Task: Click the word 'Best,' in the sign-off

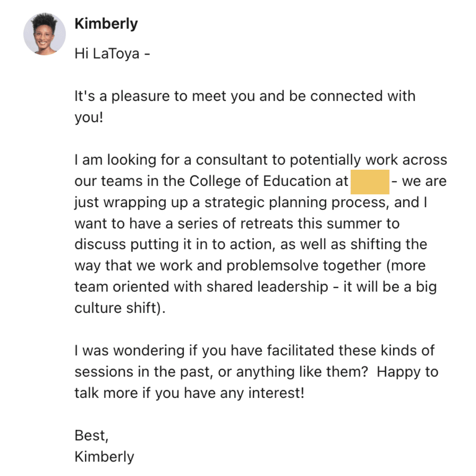Action: (91, 436)
